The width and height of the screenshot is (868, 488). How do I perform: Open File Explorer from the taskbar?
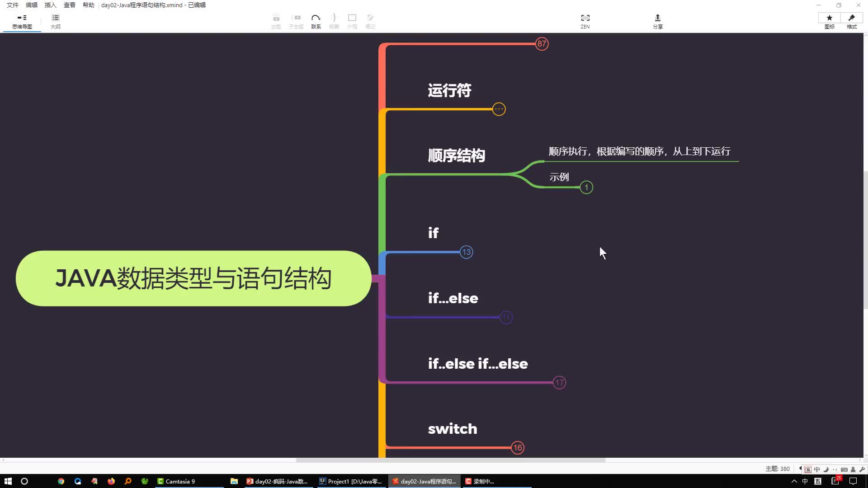234,481
